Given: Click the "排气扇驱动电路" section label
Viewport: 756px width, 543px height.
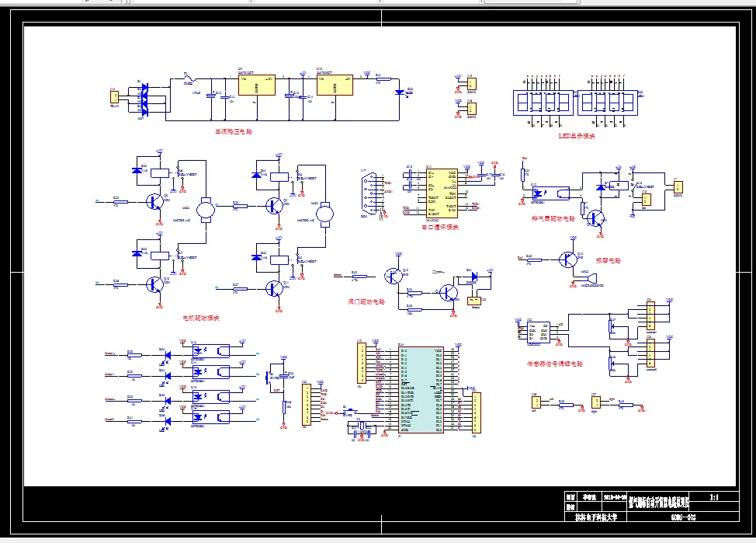Looking at the screenshot, I should click(x=553, y=218).
